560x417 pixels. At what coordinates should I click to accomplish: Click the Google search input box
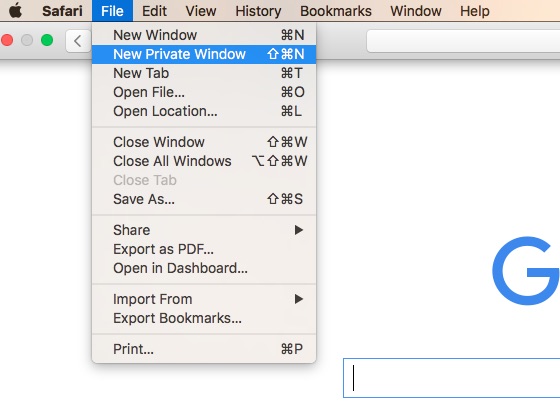tap(451, 378)
